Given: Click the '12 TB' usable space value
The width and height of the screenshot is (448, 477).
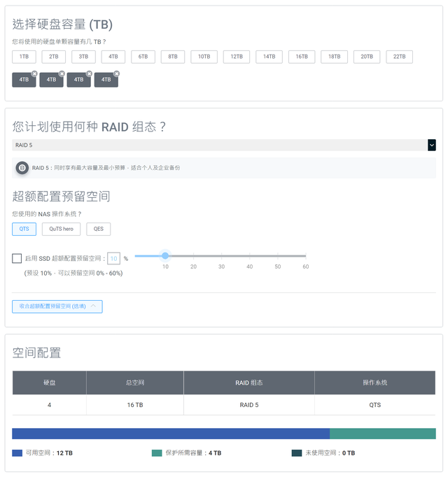Looking at the screenshot, I should (x=64, y=453).
